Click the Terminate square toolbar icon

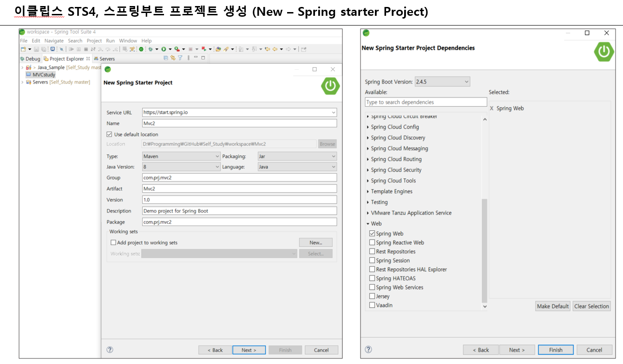(x=86, y=49)
